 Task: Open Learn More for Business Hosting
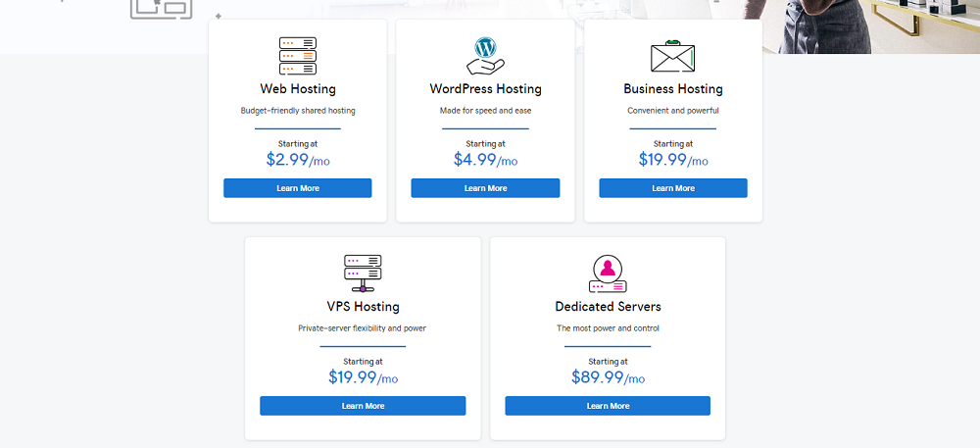pos(673,188)
